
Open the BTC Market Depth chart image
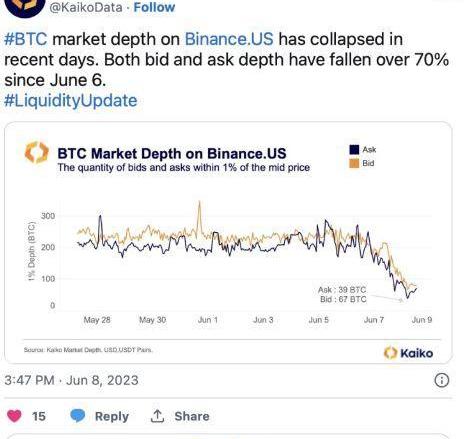pyautogui.click(x=228, y=243)
